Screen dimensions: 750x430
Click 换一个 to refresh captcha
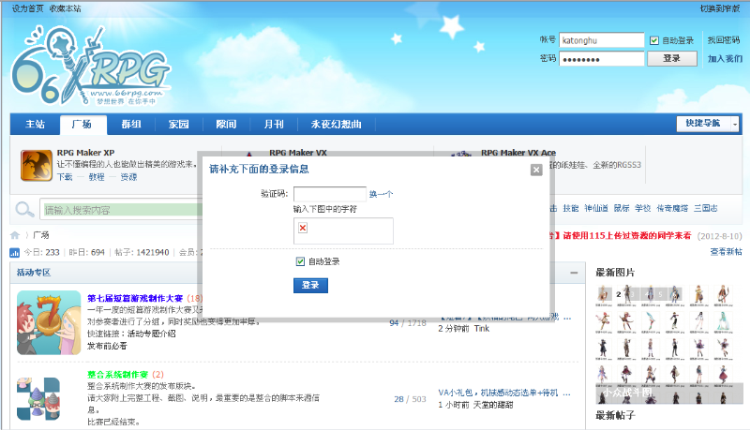(381, 194)
